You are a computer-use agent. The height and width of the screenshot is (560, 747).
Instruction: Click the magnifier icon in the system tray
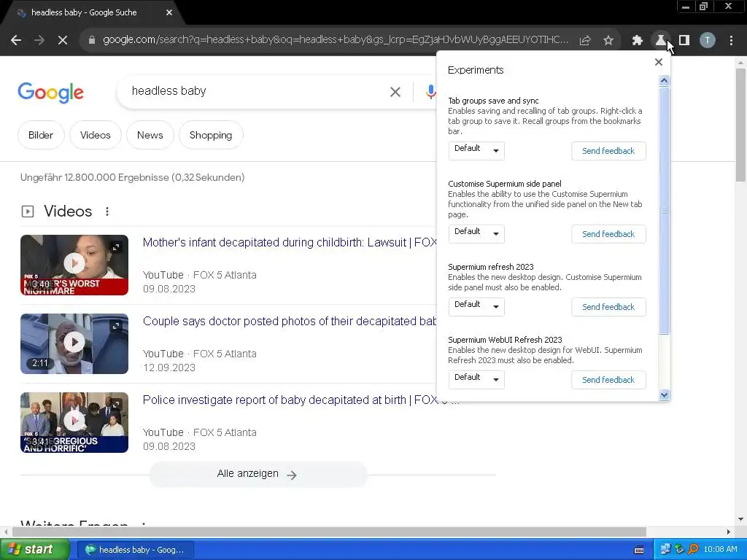click(693, 550)
